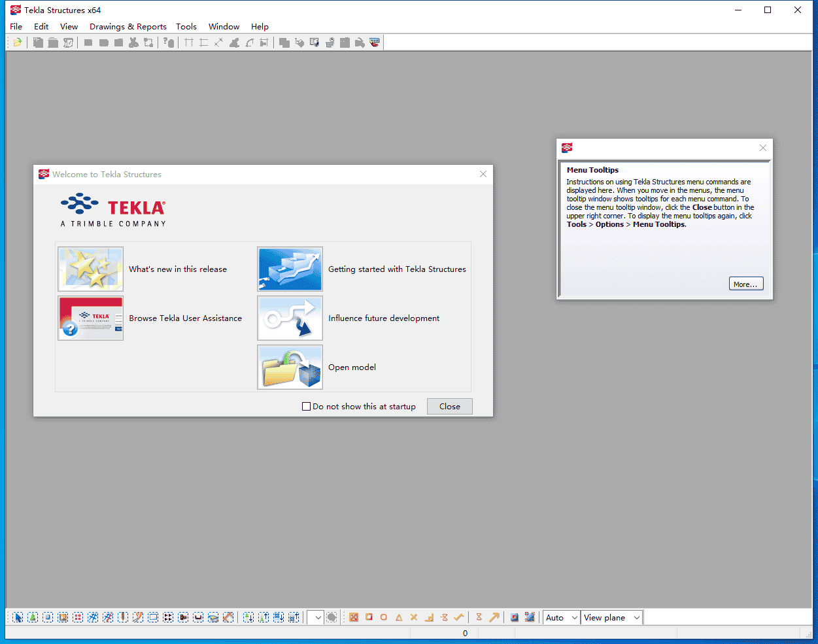Click the grey selection filter icon
The image size is (818, 644).
click(x=332, y=617)
